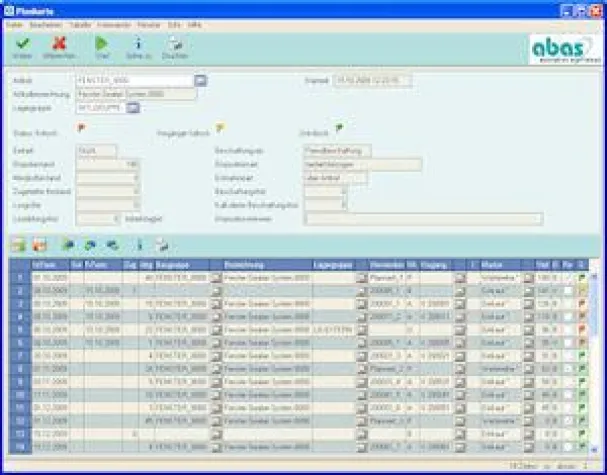Print using the Drucken toolbar icon

(x=174, y=44)
